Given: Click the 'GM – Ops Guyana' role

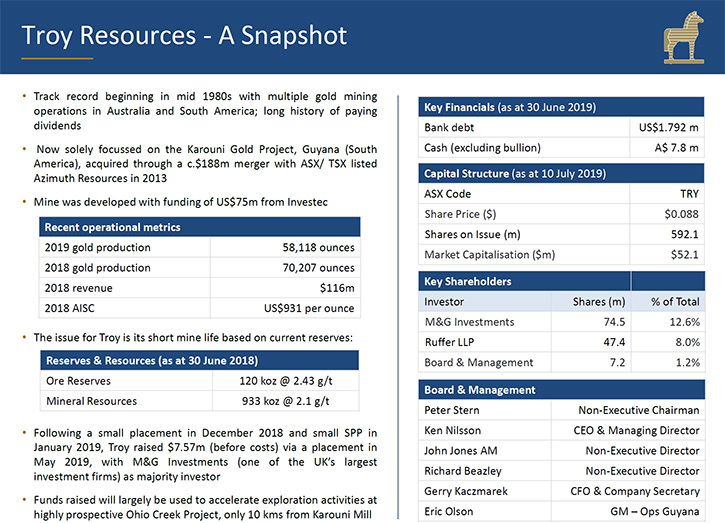Looking at the screenshot, I should (654, 511).
